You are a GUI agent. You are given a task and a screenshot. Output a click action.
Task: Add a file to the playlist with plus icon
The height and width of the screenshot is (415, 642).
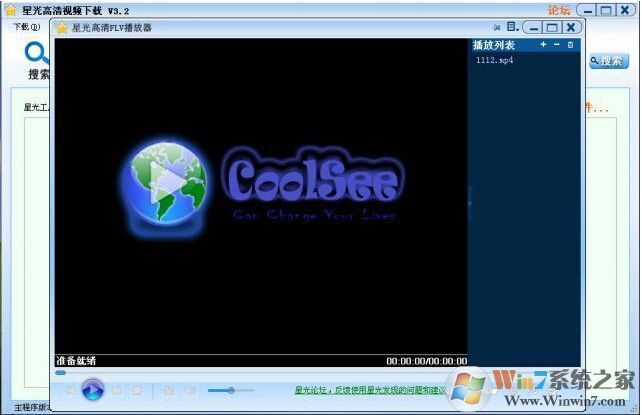pos(543,45)
